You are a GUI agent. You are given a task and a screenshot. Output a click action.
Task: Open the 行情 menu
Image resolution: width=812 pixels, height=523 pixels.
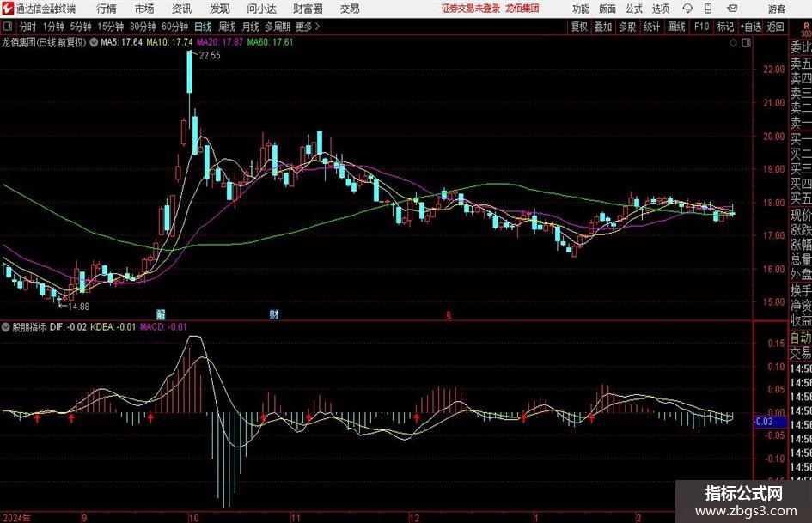(107, 9)
